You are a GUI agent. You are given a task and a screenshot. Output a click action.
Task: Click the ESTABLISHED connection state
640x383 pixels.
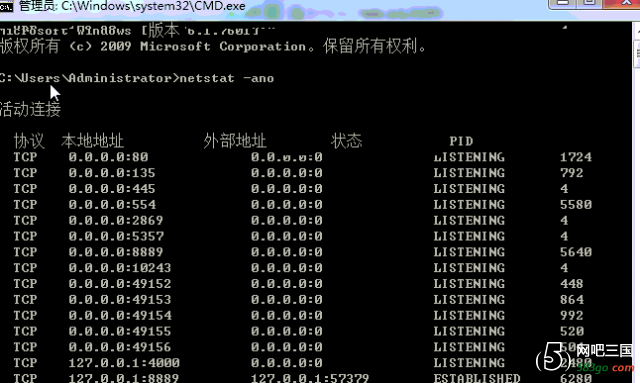[477, 378]
